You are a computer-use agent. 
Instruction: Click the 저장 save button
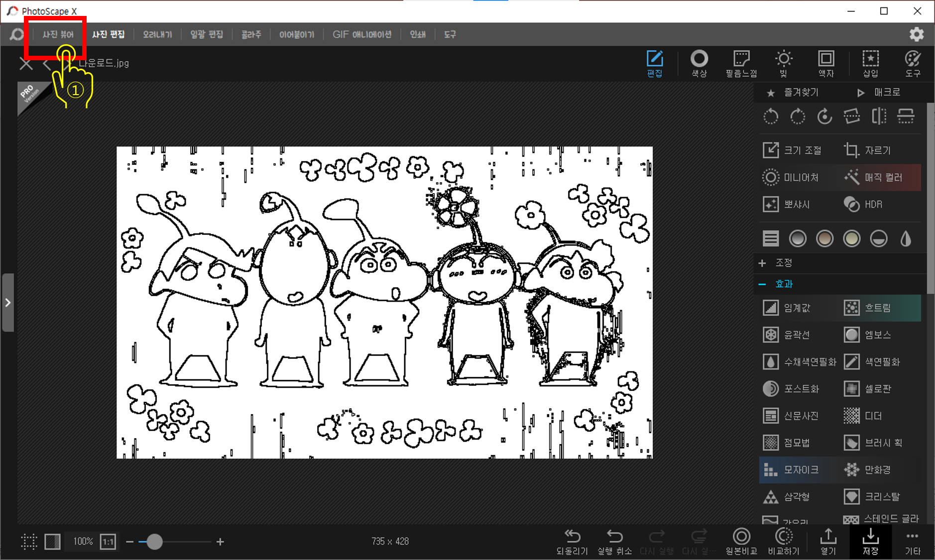(870, 542)
